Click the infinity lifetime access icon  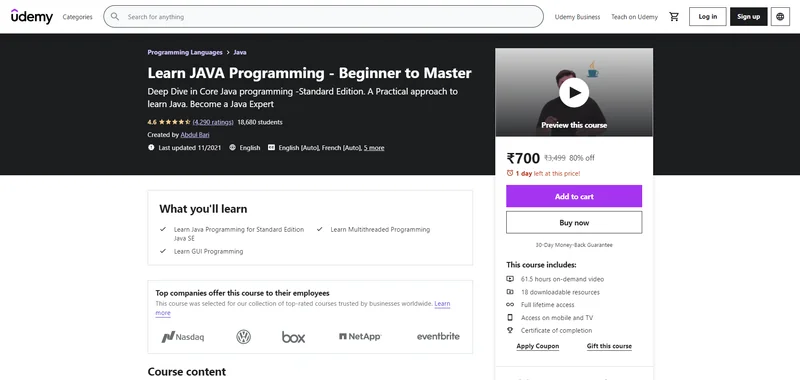[510, 305]
